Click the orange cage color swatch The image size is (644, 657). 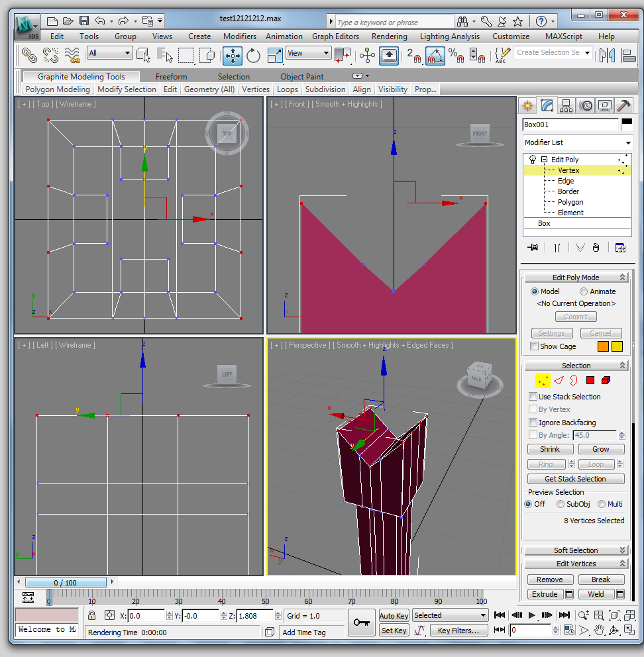pyautogui.click(x=603, y=346)
